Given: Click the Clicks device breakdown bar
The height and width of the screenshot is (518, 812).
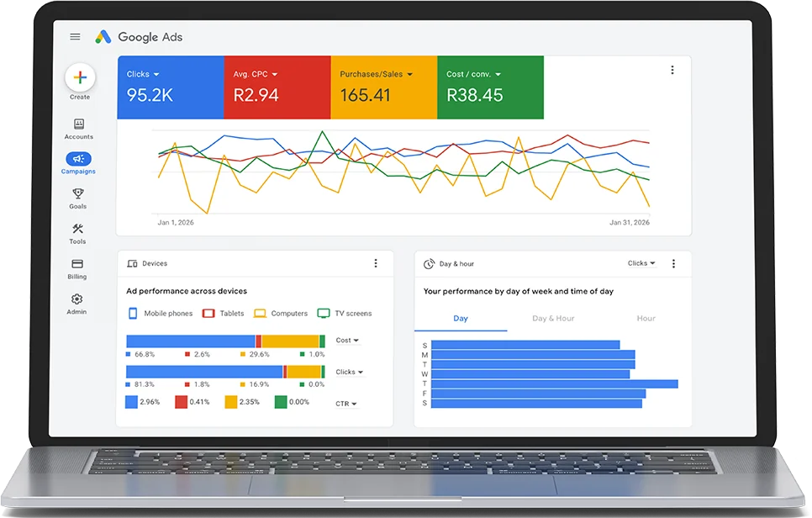Looking at the screenshot, I should 226,372.
